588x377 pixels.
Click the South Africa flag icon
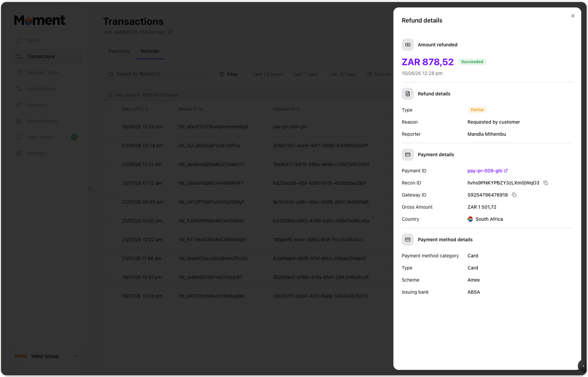pyautogui.click(x=470, y=219)
